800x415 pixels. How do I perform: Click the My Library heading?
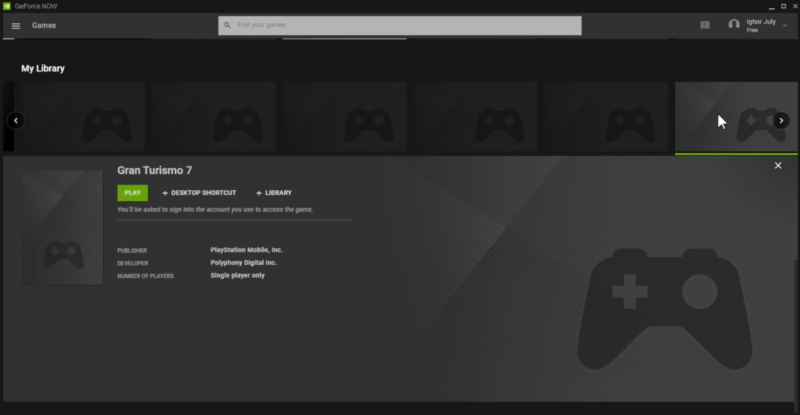(43, 68)
